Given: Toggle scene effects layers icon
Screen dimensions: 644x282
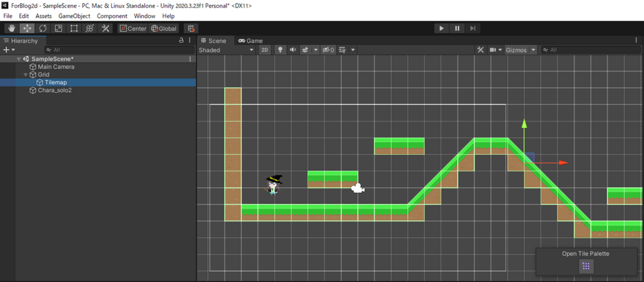Looking at the screenshot, I should point(305,50).
